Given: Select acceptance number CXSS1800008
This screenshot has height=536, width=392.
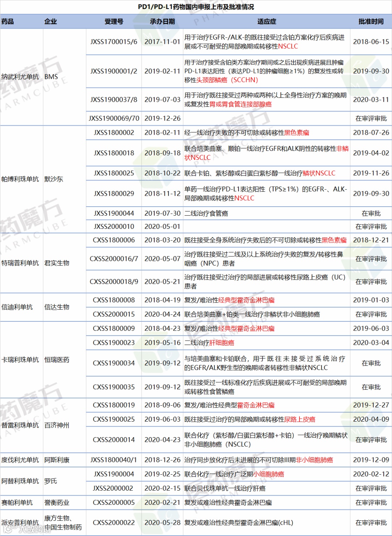Looking at the screenshot, I should 114,300.
